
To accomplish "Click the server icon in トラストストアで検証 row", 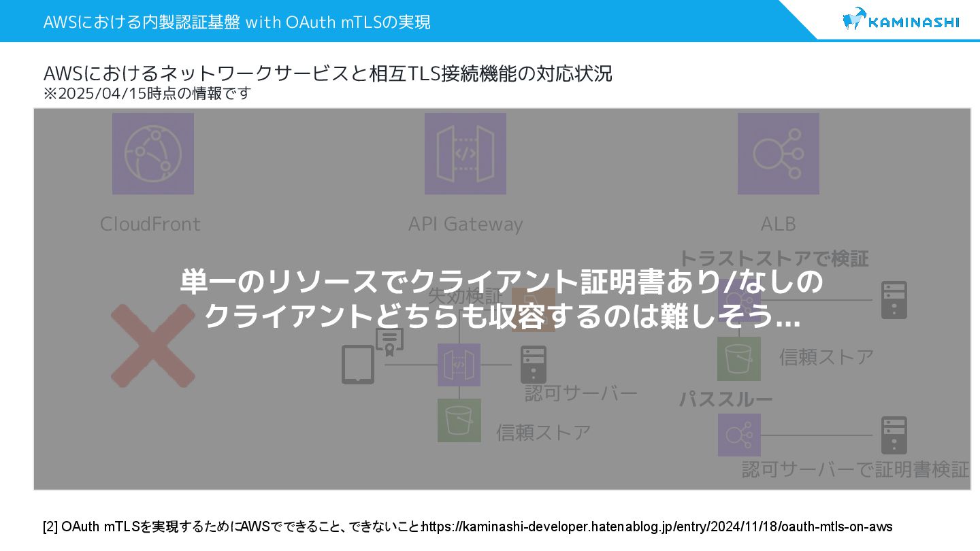I will coord(894,300).
